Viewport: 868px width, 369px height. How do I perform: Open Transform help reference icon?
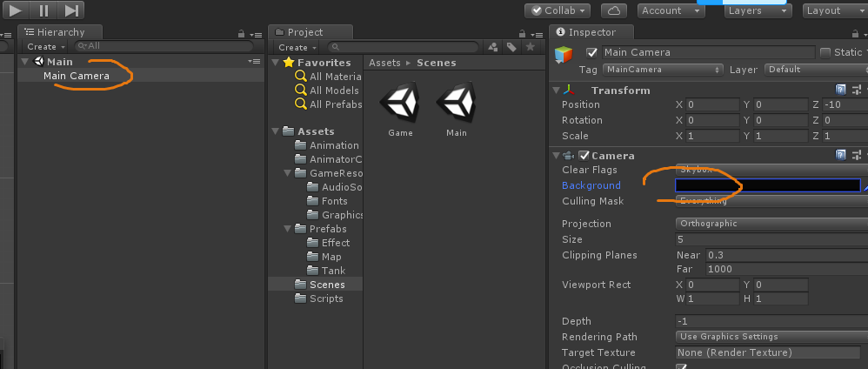pos(840,91)
